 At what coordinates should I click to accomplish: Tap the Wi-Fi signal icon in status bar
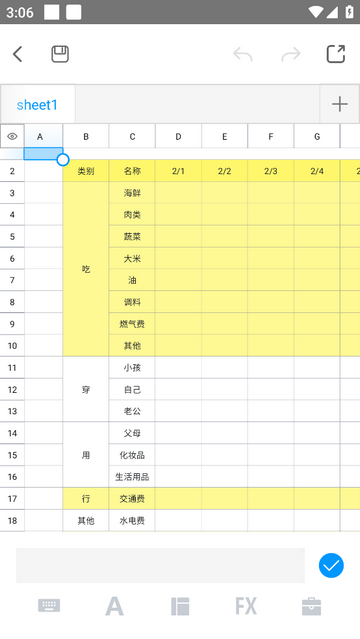(x=316, y=12)
